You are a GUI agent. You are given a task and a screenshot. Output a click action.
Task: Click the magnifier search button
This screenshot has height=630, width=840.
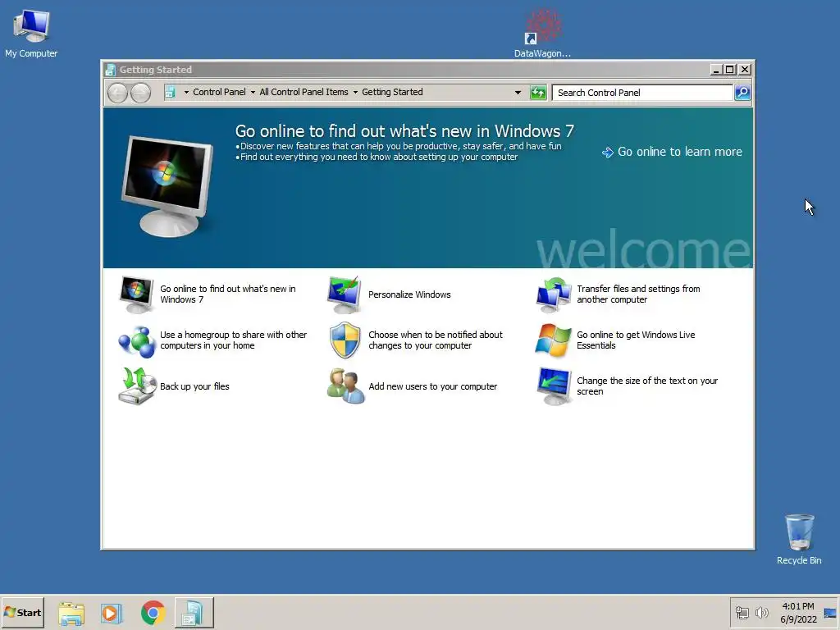(742, 93)
